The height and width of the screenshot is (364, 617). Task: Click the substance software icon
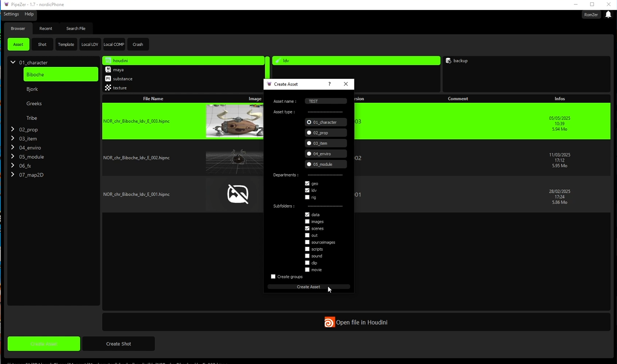pos(108,79)
